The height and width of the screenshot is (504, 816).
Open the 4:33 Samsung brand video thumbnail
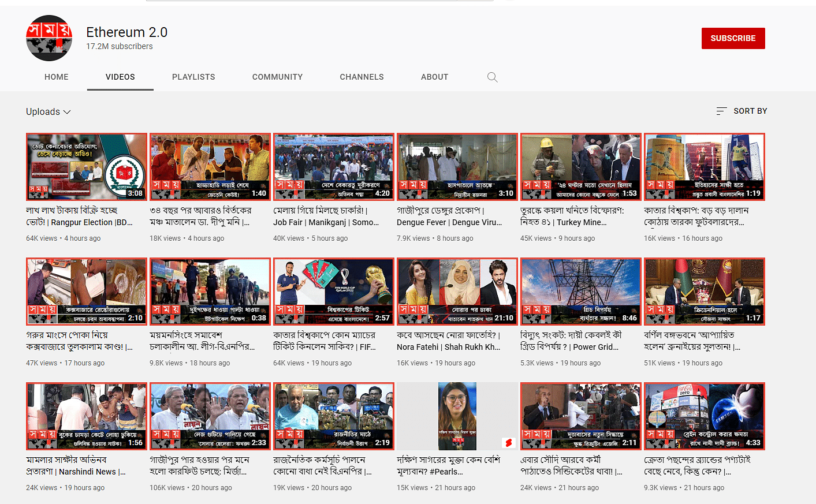pyautogui.click(x=705, y=416)
